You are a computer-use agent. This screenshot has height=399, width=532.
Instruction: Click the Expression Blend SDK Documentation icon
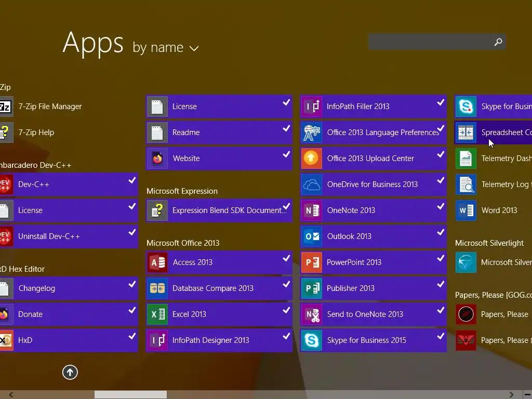pos(157,210)
